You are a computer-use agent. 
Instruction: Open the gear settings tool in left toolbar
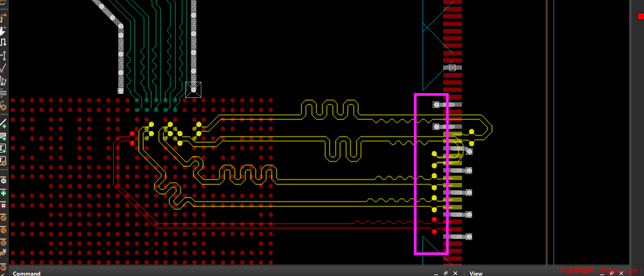4,181
